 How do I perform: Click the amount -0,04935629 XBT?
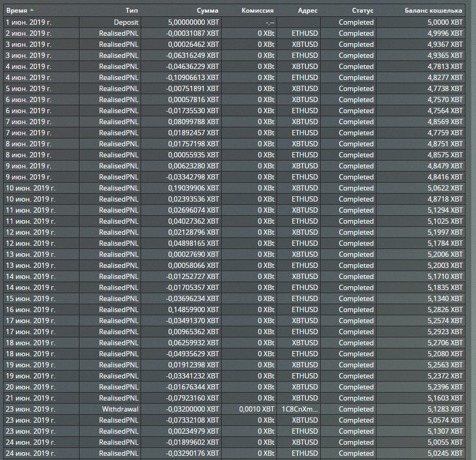[x=192, y=354]
